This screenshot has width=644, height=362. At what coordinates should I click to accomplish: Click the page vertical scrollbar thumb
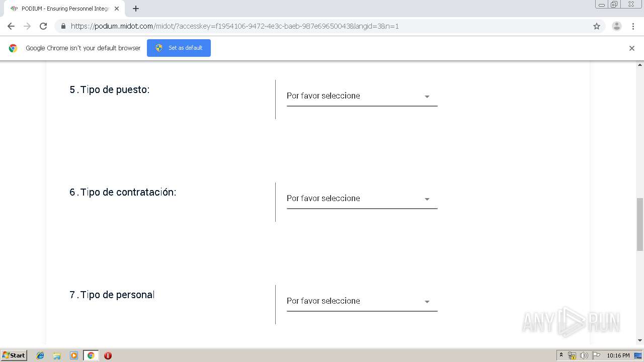[x=640, y=224]
